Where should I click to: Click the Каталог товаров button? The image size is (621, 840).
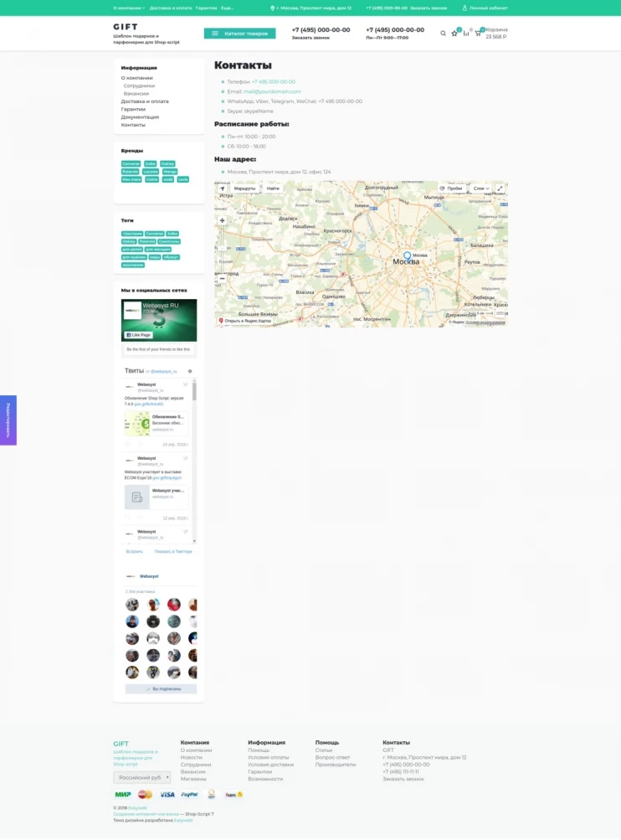(239, 33)
